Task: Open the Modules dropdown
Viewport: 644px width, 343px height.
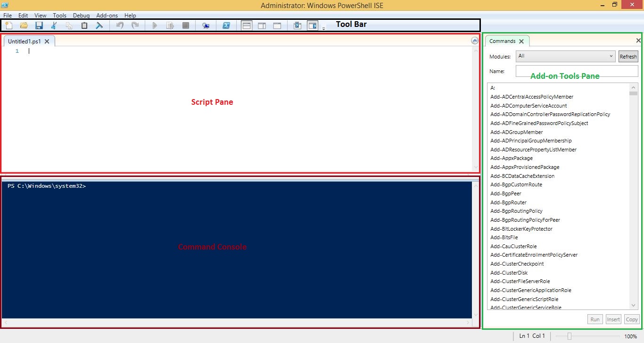Action: pyautogui.click(x=565, y=56)
